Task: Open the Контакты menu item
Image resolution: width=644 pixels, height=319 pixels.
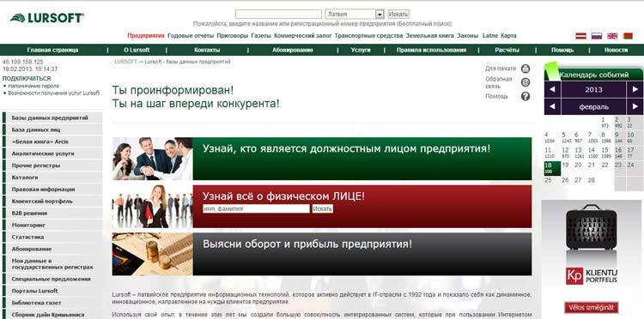Action: [x=207, y=50]
